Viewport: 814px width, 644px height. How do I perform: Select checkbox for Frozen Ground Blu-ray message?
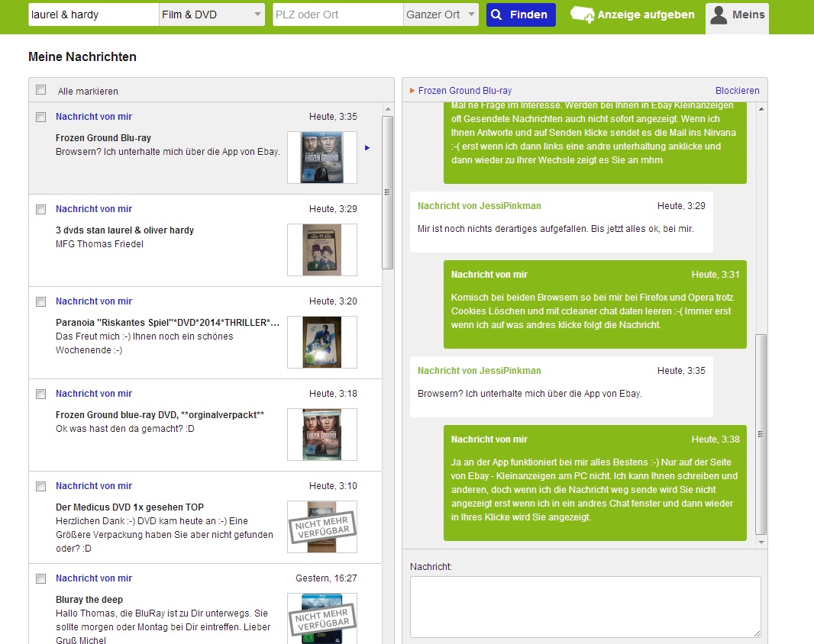pos(41,118)
